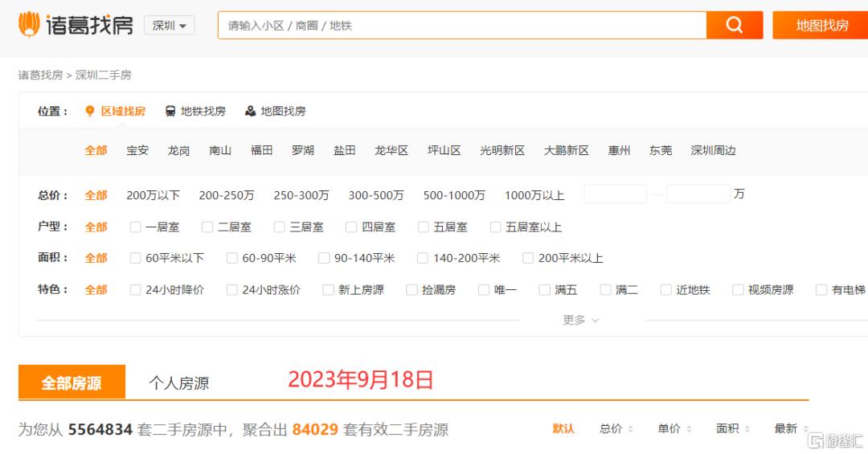Viewport: 868px width, 454px height.
Task: Select 地铁找房 location mode
Action: coord(203,111)
